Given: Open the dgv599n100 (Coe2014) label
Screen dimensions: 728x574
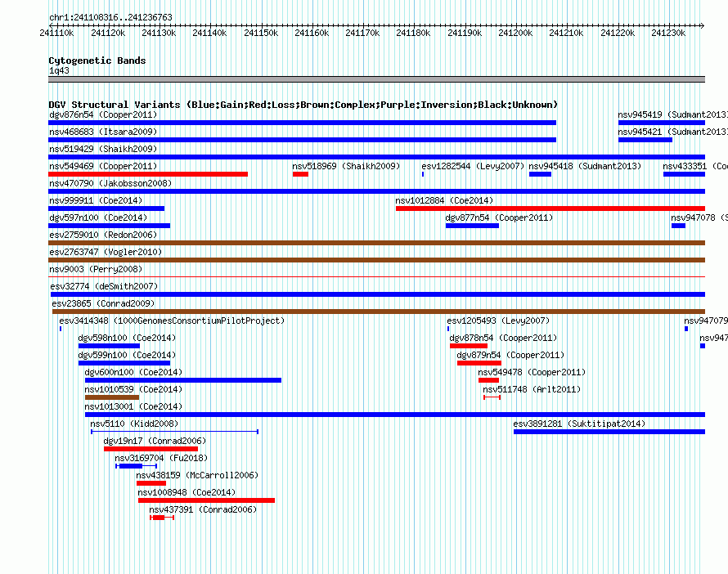Looking at the screenshot, I should [127, 355].
